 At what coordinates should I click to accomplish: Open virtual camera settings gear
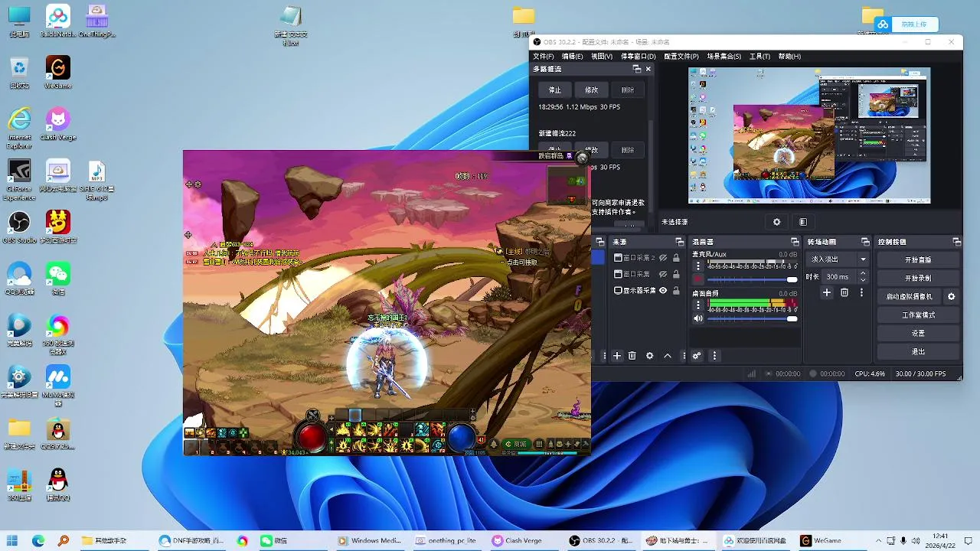(952, 296)
